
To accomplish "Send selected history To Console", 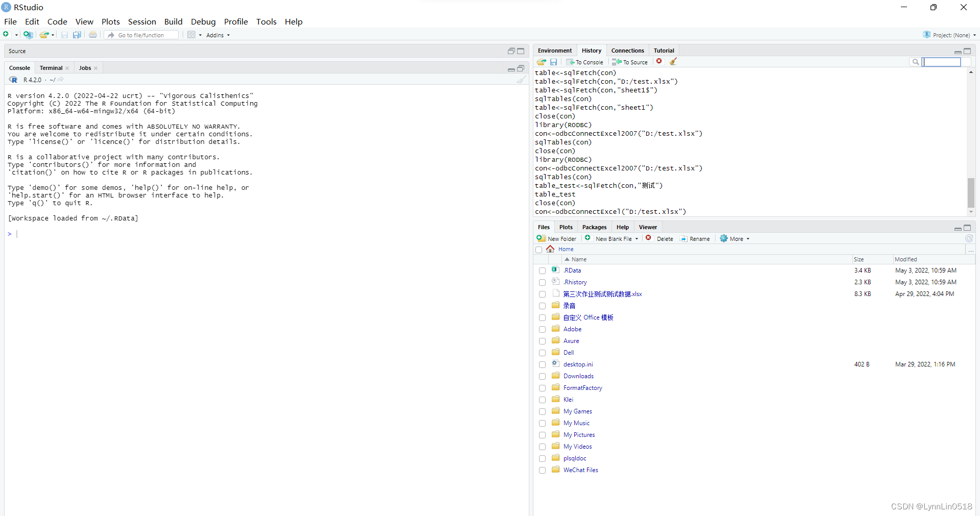I will tap(585, 62).
